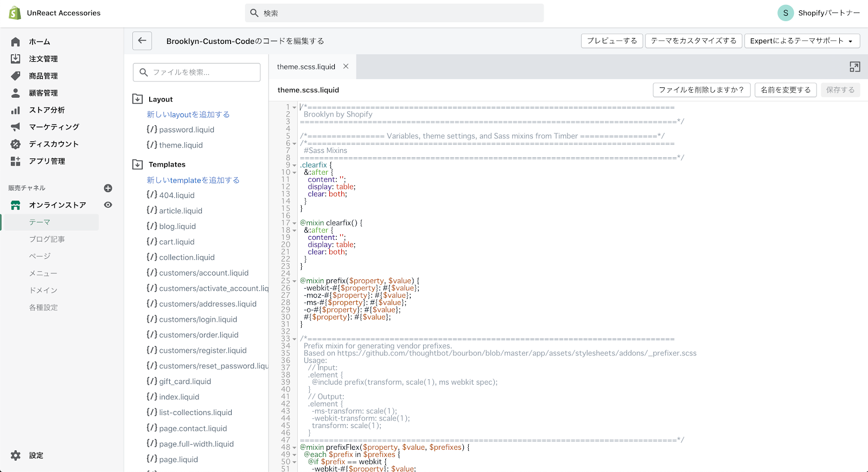868x472 pixels.
Task: Click the back arrow button
Action: coord(142,41)
